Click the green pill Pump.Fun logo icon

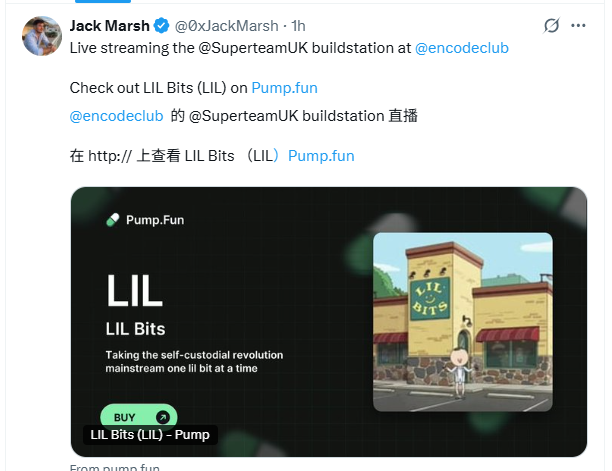[x=113, y=220]
